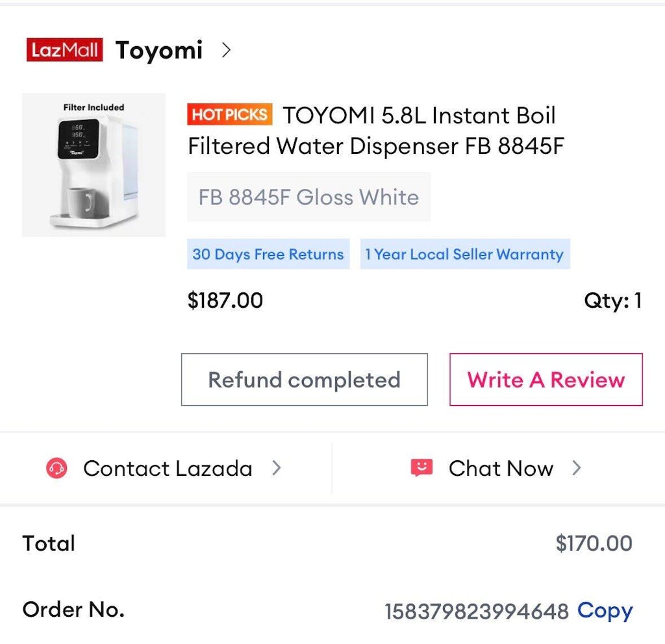Tap the 1 Year Local Seller Warranty tag

[464, 254]
